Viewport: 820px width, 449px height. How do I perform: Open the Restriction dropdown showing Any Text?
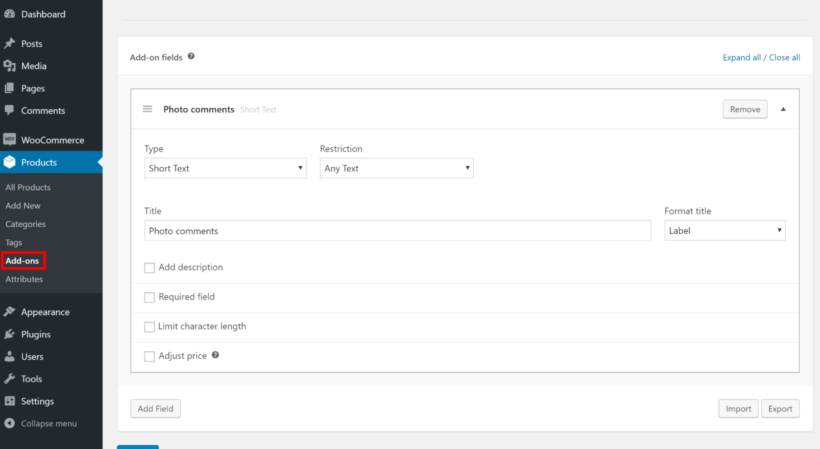point(396,168)
